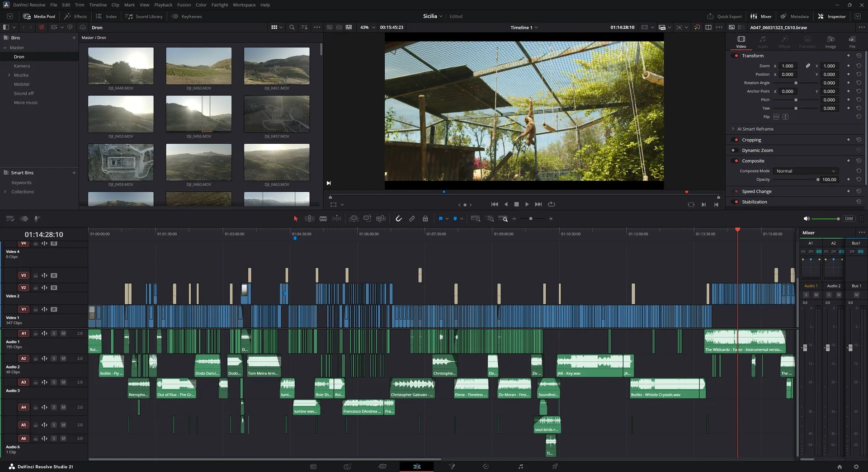The height and width of the screenshot is (472, 868).
Task: Click the flip horizontal icon in Transform
Action: 776,117
